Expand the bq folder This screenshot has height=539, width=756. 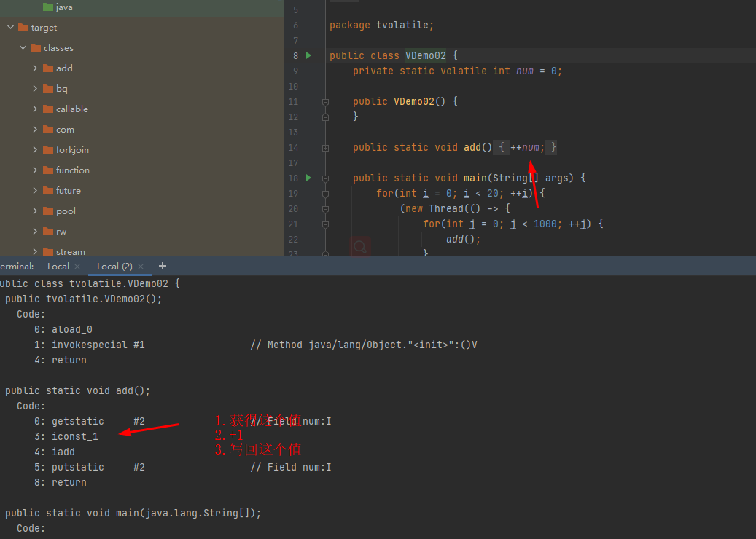[35, 89]
